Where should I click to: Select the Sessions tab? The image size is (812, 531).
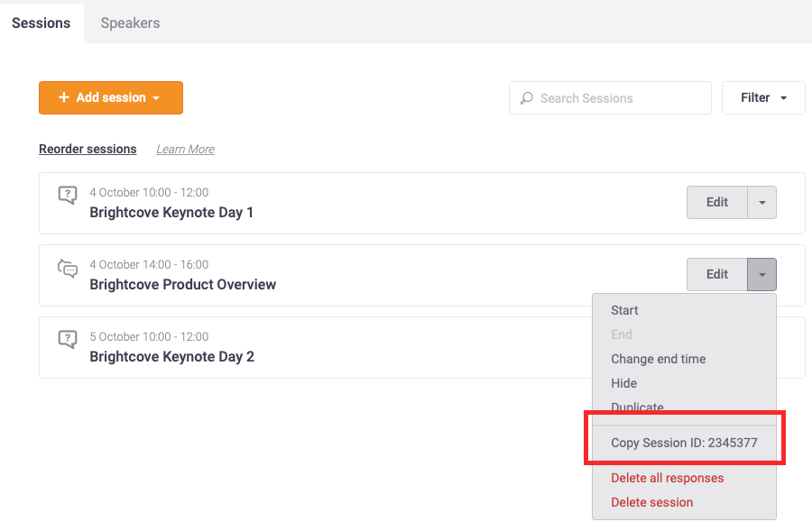41,23
